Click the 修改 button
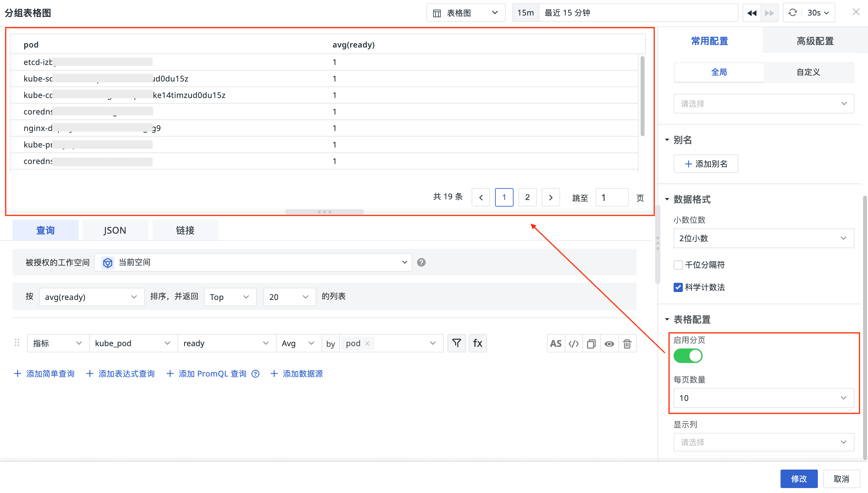 click(x=799, y=478)
